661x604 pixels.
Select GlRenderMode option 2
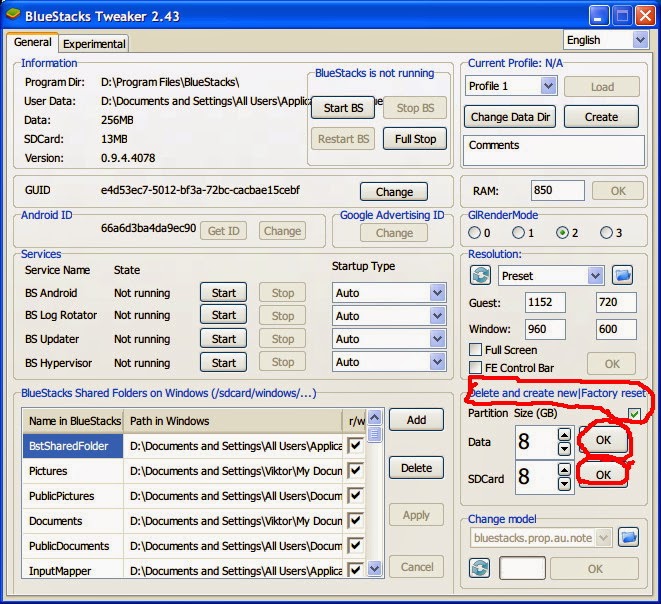[562, 232]
